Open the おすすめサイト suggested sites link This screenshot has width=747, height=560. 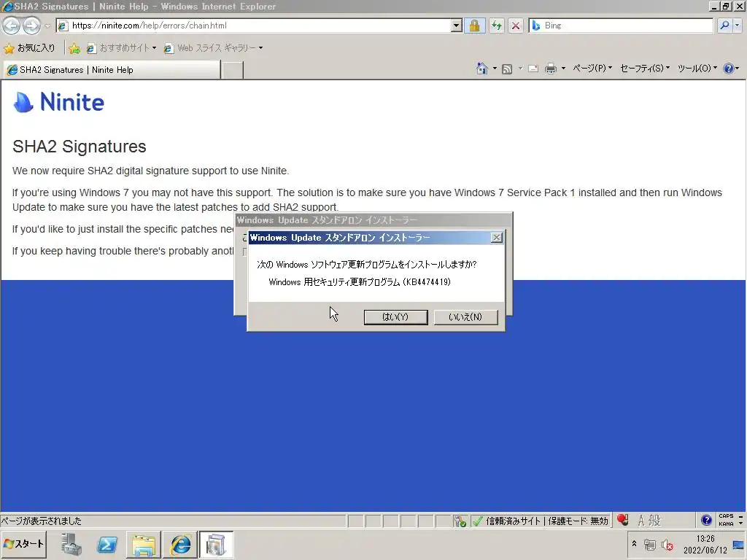click(x=121, y=48)
